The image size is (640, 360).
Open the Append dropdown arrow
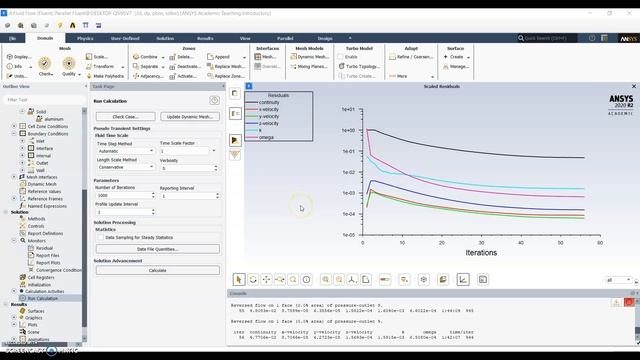click(x=244, y=57)
